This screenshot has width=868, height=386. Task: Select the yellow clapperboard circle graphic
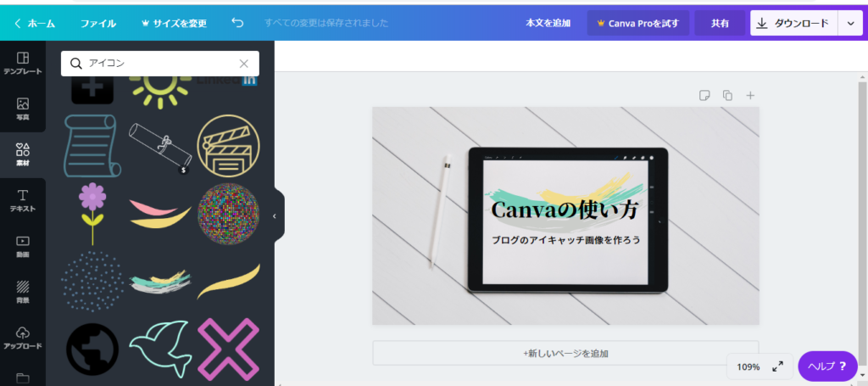(229, 146)
